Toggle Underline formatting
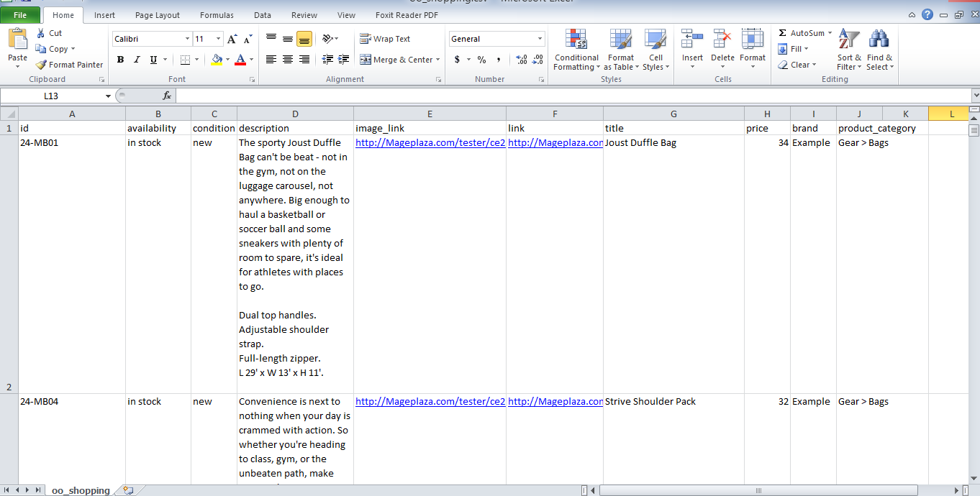Screen dimensions: 980x496 153,60
